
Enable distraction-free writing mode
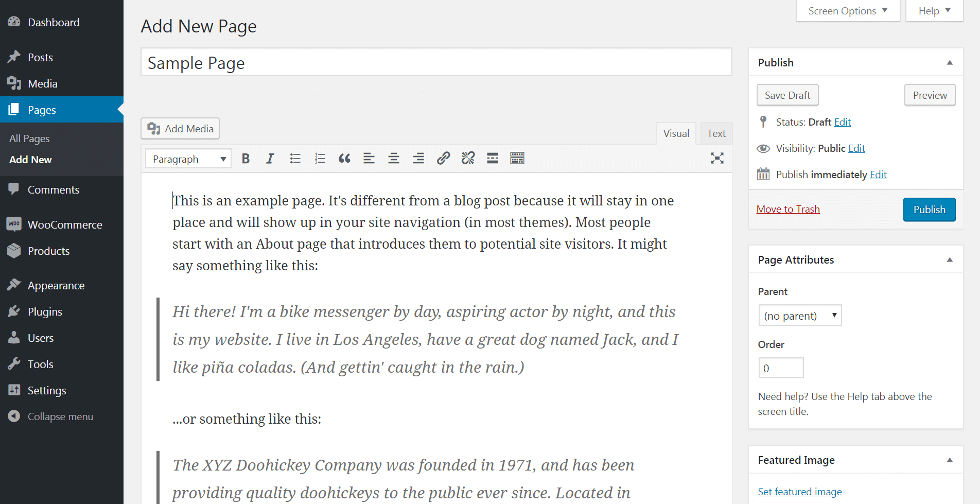pyautogui.click(x=717, y=159)
